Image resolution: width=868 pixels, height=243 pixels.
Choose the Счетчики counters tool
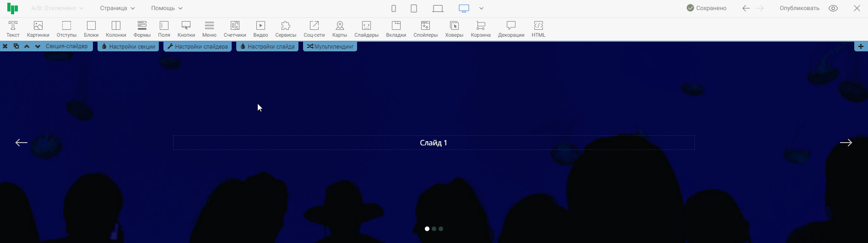tap(234, 29)
